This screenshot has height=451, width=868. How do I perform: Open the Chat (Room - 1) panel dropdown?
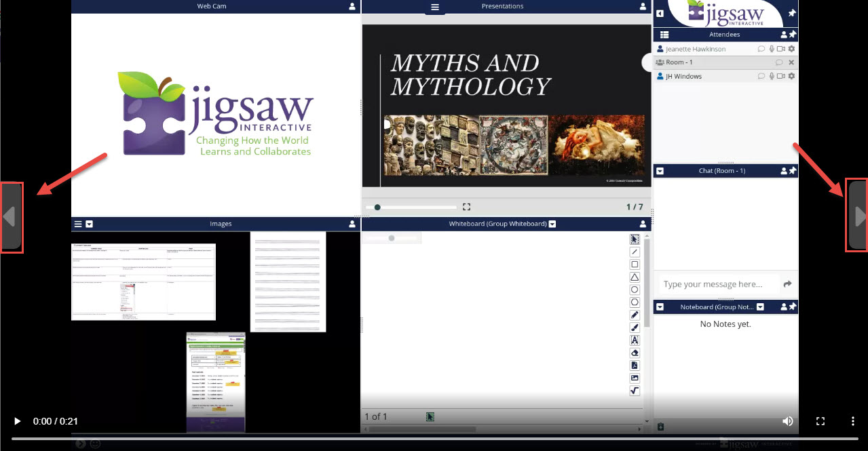pyautogui.click(x=660, y=171)
